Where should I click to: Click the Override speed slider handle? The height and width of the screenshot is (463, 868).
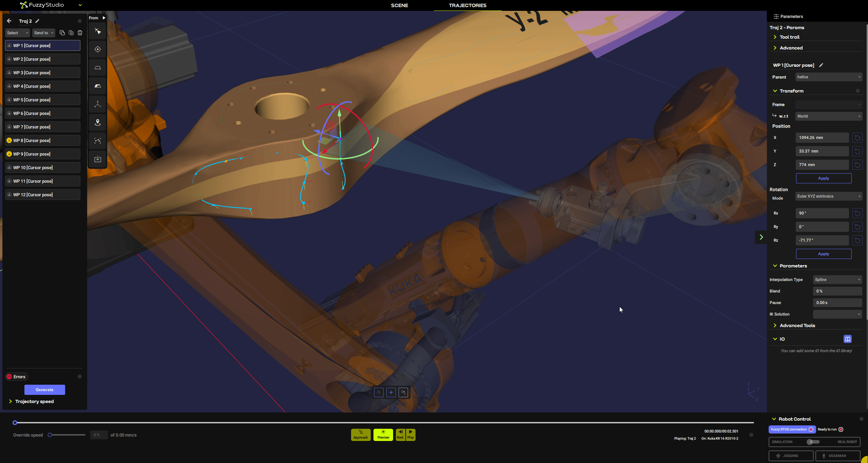pos(50,435)
